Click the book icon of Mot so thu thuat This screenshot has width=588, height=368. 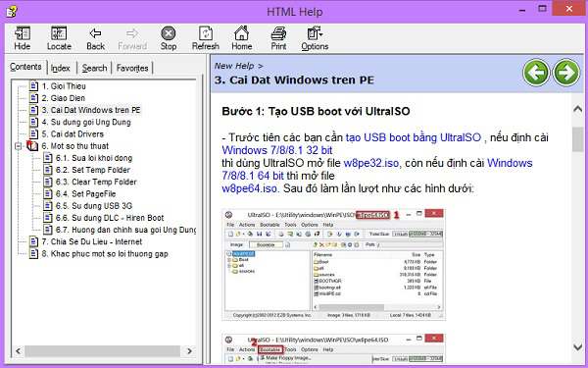click(32, 146)
